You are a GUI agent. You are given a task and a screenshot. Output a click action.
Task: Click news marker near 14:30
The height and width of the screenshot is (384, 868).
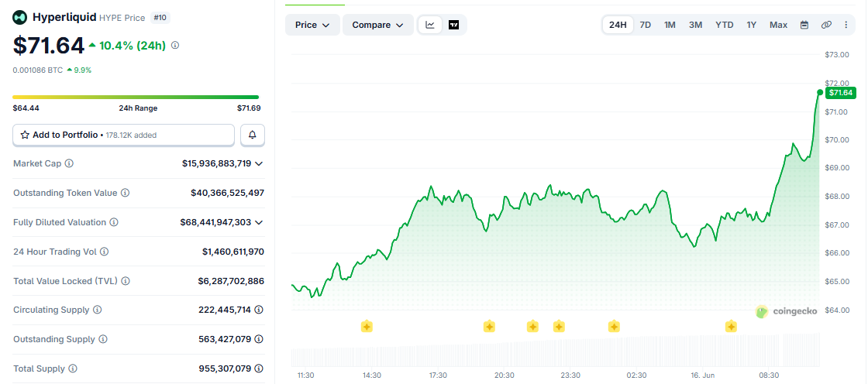click(367, 327)
